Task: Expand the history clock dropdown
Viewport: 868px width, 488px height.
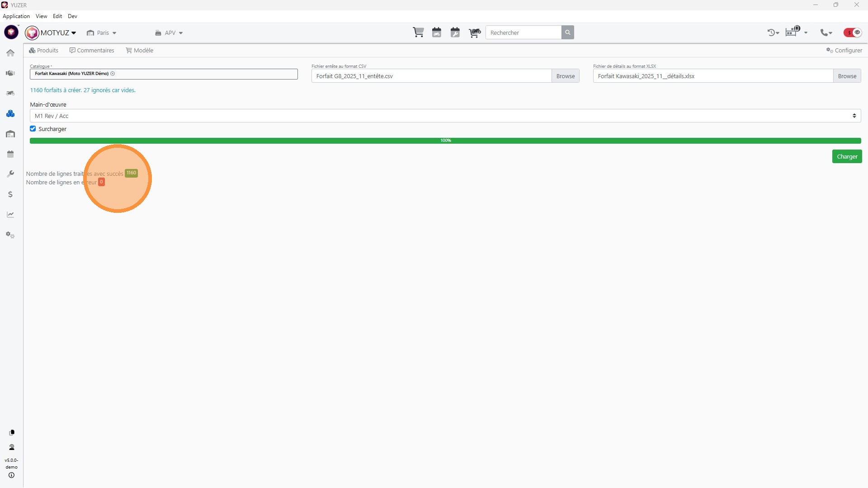Action: point(773,33)
